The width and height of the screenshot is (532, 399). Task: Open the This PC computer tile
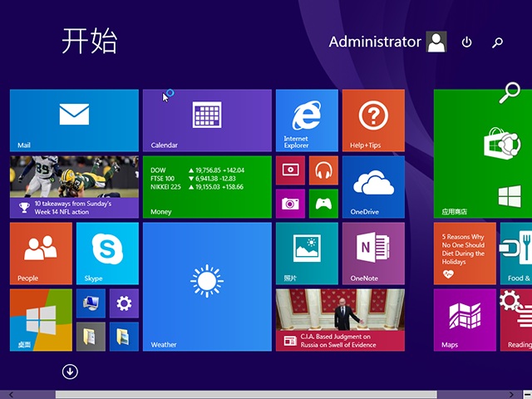(x=91, y=303)
